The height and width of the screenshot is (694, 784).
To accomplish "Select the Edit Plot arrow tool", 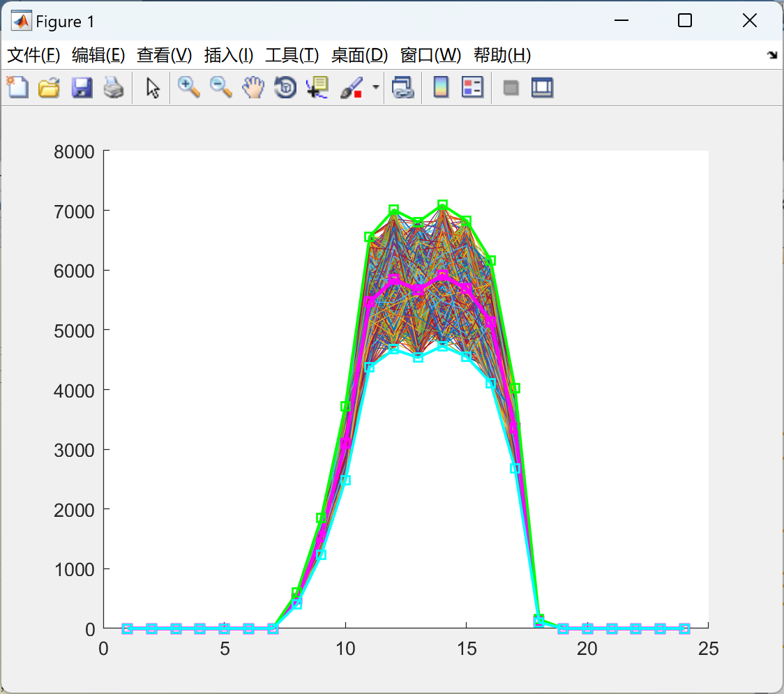I will point(153,88).
